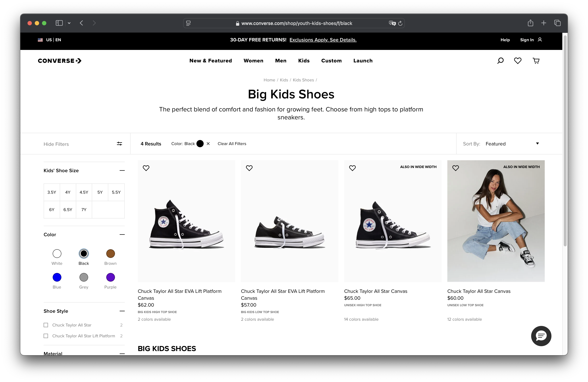588x382 pixels.
Task: Open the Safari sidebar toggle icon
Action: point(59,23)
